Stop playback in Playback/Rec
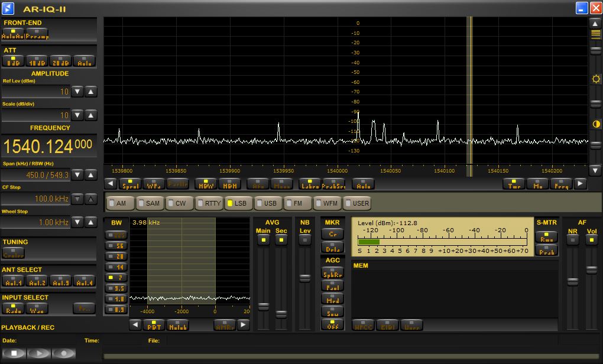Viewport: 603px width, 364px height. 14,353
